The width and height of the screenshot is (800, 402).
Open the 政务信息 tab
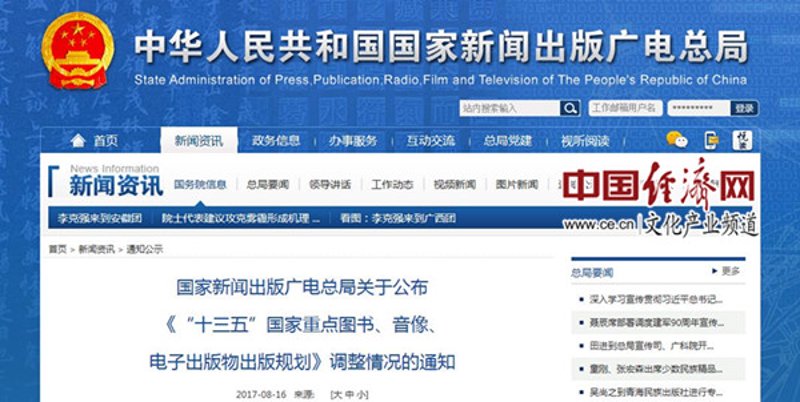(x=276, y=141)
